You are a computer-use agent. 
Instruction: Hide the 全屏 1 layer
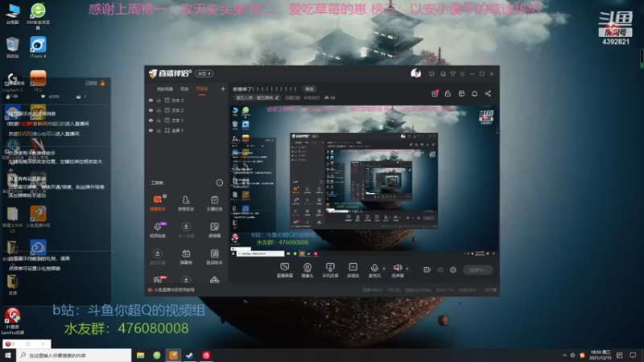point(151,130)
